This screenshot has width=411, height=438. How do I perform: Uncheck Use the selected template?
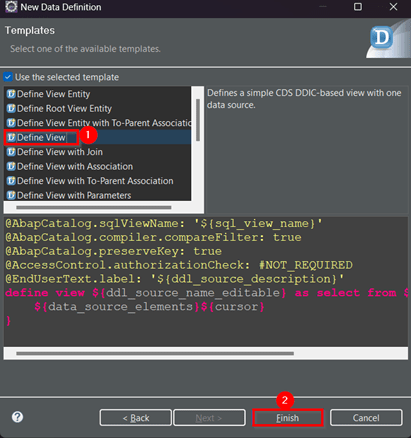8,77
